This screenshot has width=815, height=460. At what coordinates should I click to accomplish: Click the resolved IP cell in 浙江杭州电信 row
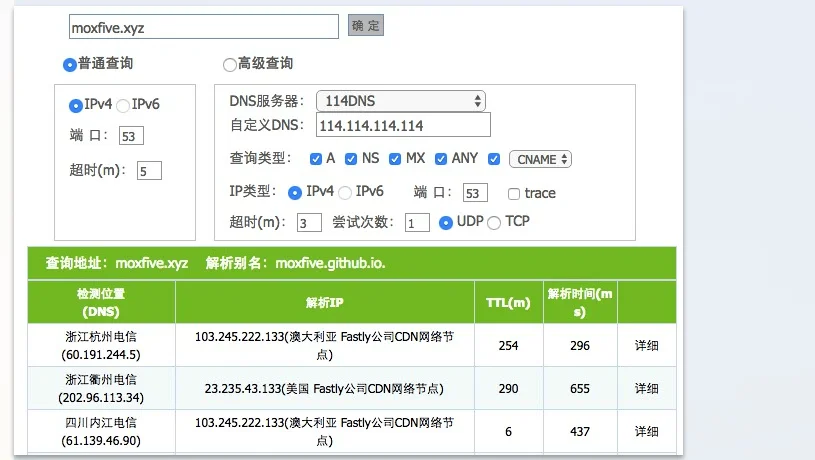click(x=325, y=346)
